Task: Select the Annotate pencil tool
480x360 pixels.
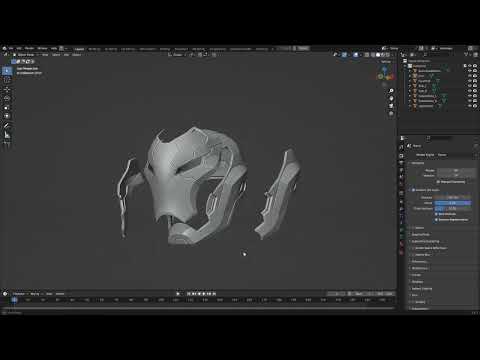Action: coord(7,126)
